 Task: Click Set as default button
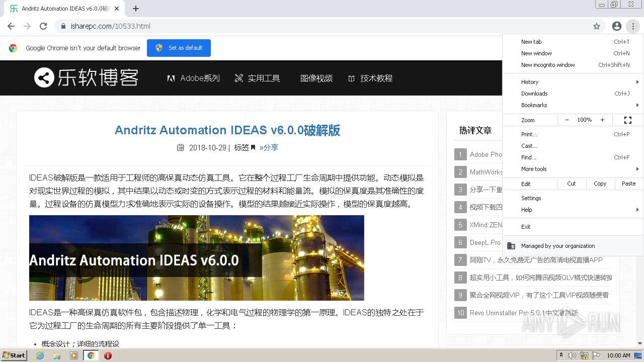(x=179, y=48)
